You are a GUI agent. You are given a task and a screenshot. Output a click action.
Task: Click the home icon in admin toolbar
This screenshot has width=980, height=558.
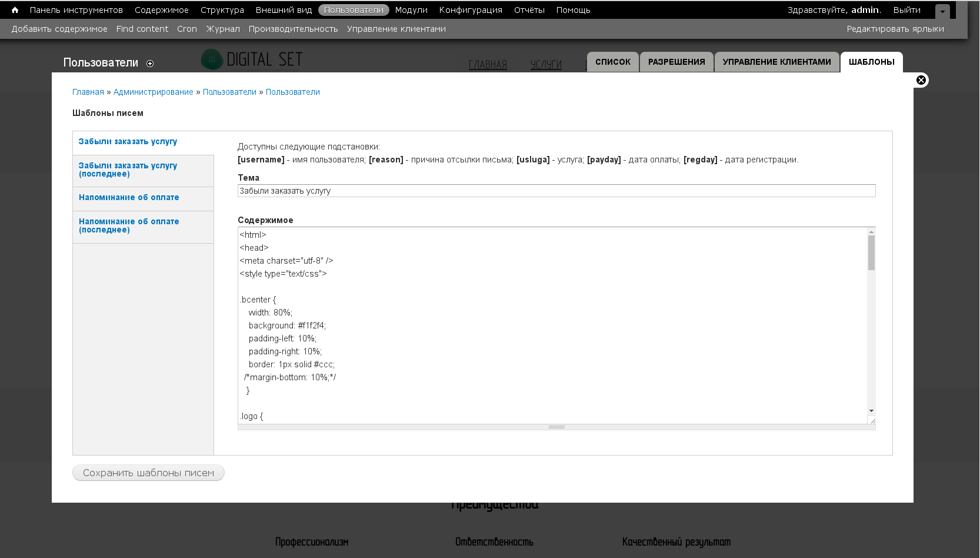coord(15,10)
